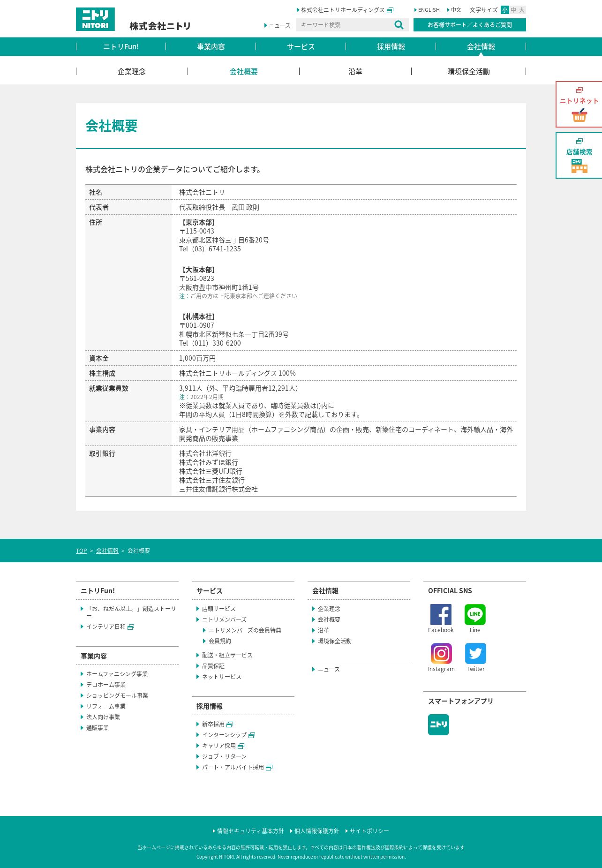The image size is (602, 868).
Task: Open サイトポリシー link
Action: point(369,831)
